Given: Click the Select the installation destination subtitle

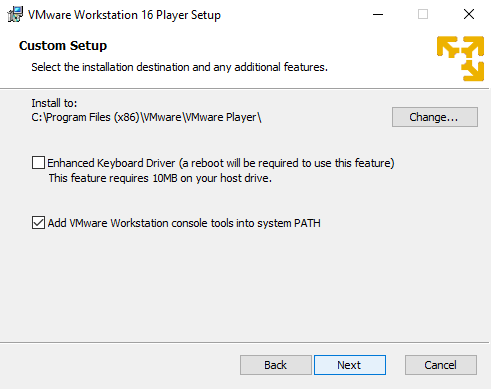Looking at the screenshot, I should click(179, 67).
